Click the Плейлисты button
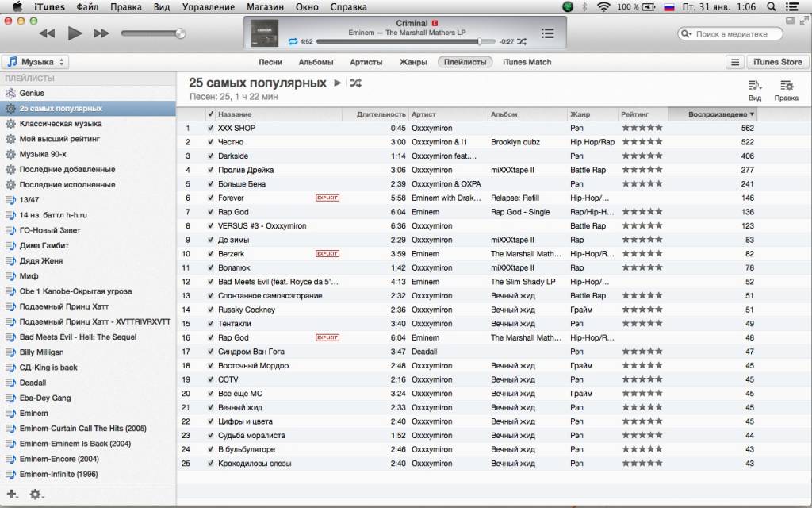This screenshot has height=508, width=812. [465, 62]
